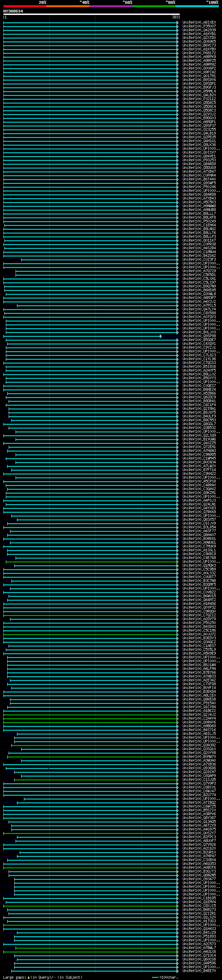
Task: Open hit UniRef100_A1KYB1
Action: coord(199,34)
